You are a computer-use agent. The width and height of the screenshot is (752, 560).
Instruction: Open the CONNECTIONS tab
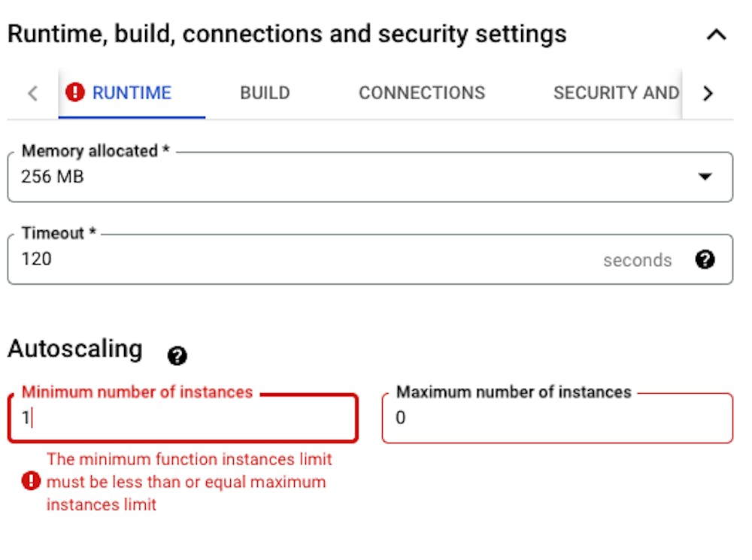[422, 92]
